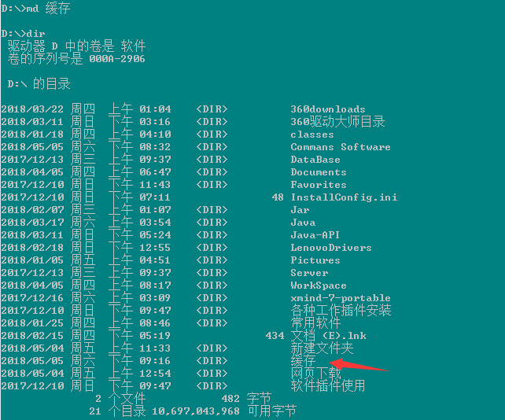
Task: Click the <DIR> marker on the WorkSpace row
Action: point(212,285)
